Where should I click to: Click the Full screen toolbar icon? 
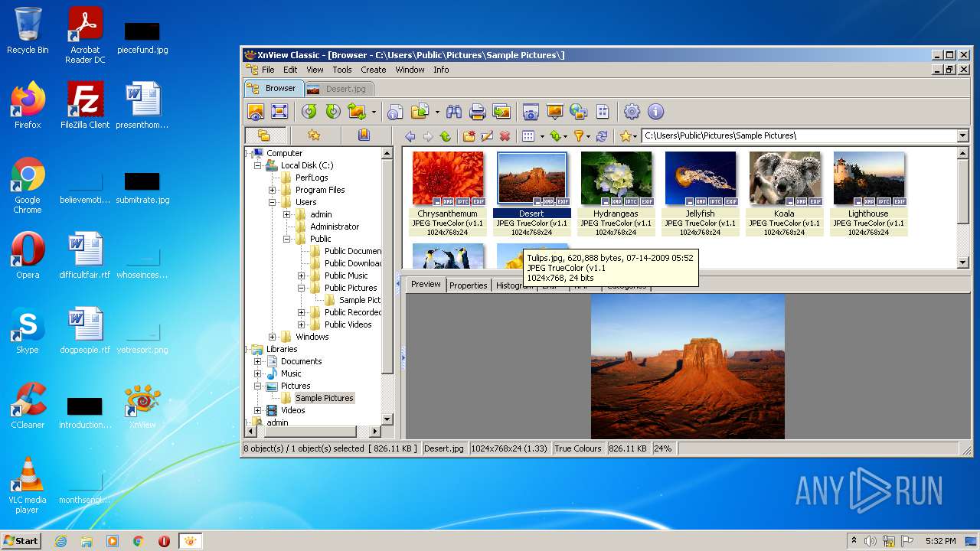point(279,112)
